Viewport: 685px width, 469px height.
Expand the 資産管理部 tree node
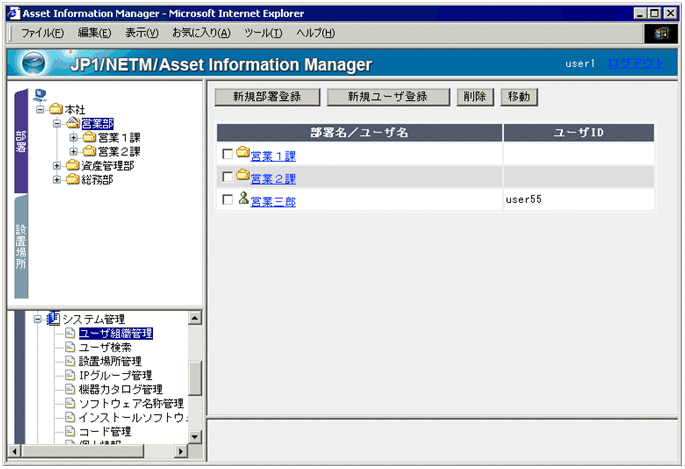point(57,166)
